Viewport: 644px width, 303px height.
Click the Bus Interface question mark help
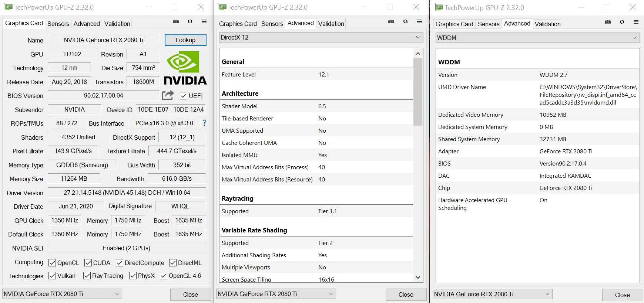(x=204, y=123)
